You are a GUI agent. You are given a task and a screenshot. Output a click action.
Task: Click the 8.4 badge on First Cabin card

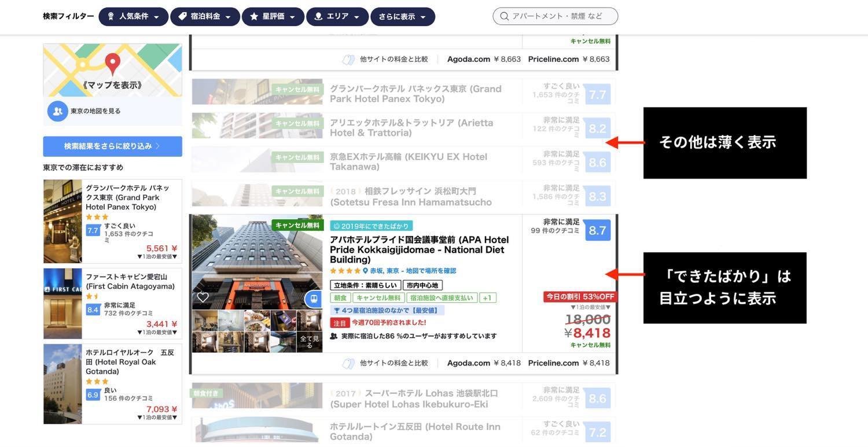click(93, 310)
